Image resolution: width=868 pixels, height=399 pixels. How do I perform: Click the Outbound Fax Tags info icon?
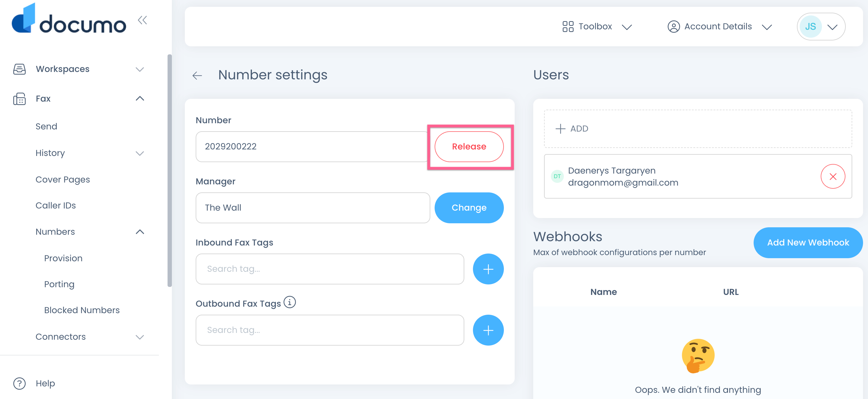coord(289,302)
